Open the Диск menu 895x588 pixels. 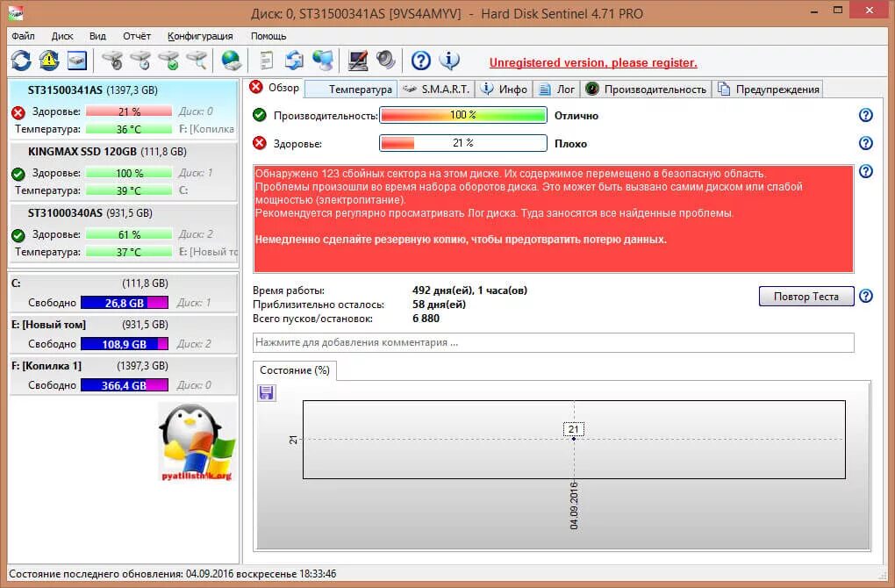click(62, 36)
